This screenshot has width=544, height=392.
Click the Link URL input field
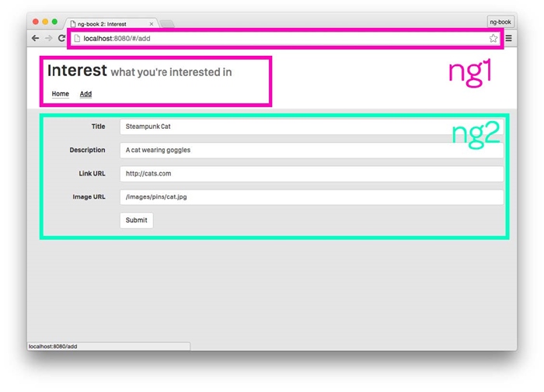point(312,174)
